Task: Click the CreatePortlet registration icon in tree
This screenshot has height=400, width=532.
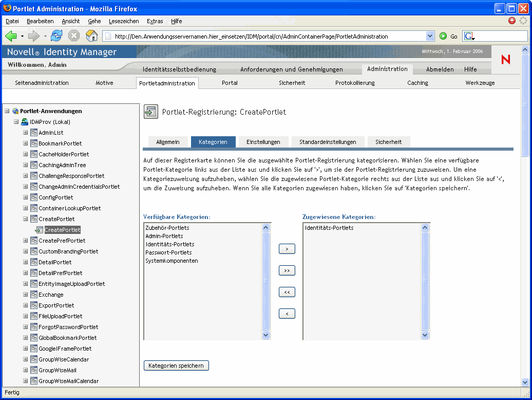Action: click(39, 230)
